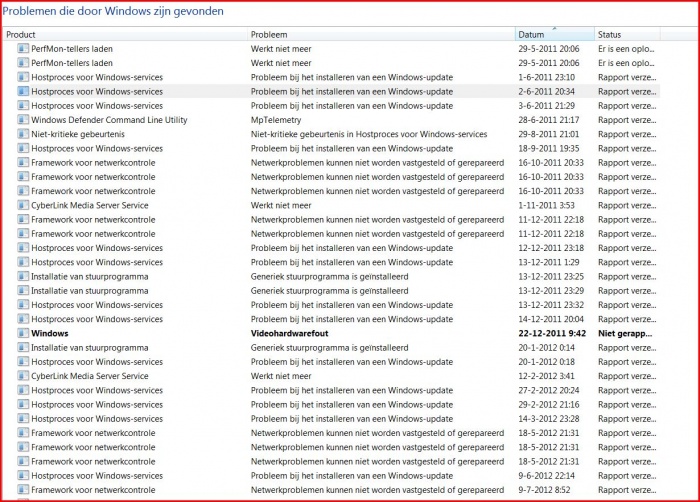Select the date '3-6-2011 21:29'
700x502 pixels.
546,105
